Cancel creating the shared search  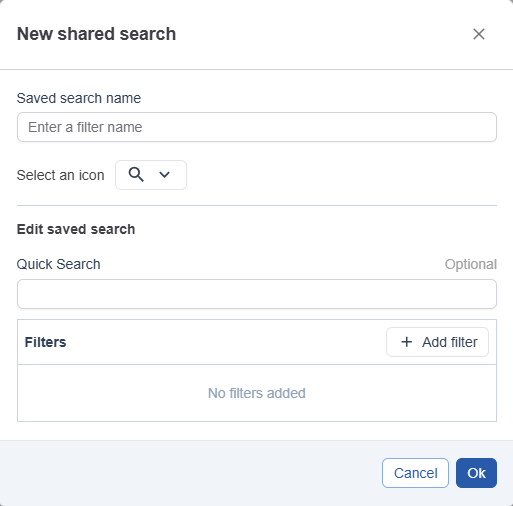tap(415, 473)
